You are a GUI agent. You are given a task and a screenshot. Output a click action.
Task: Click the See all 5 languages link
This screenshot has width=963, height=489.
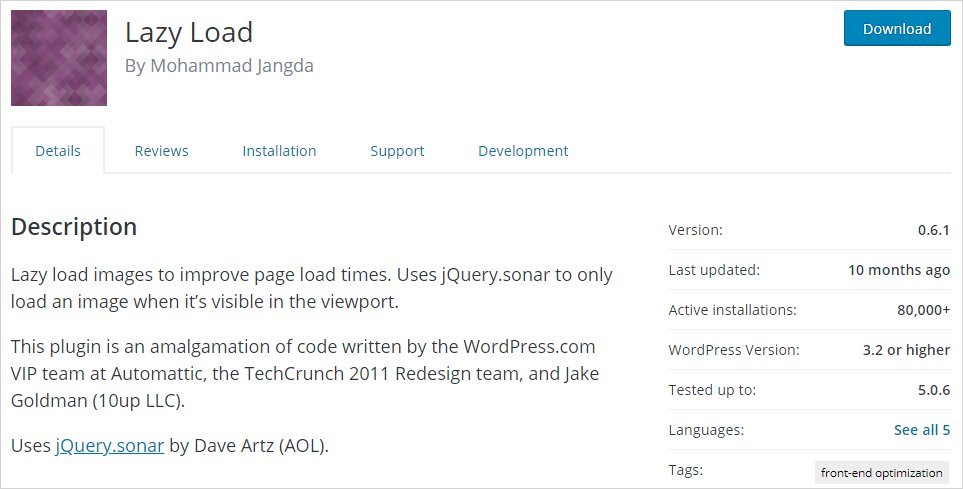coord(921,430)
